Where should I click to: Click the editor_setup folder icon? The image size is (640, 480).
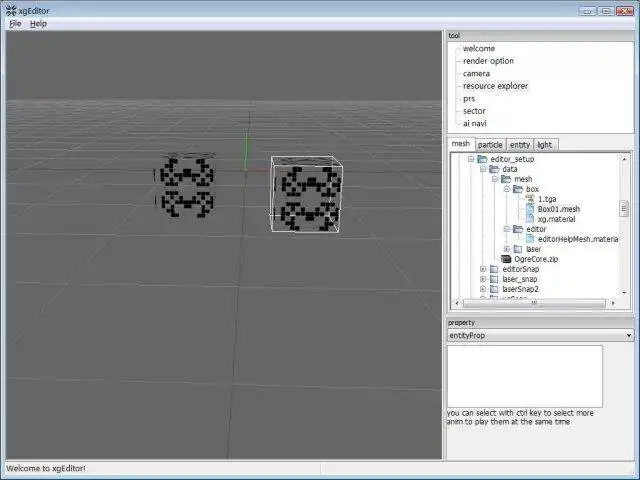click(x=482, y=159)
